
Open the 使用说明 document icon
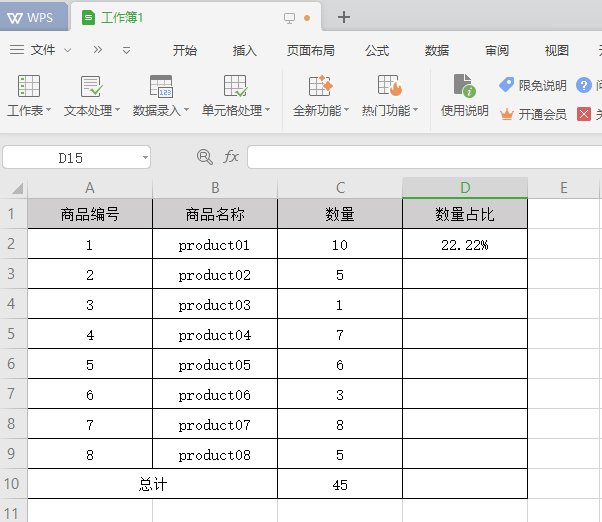coord(465,86)
